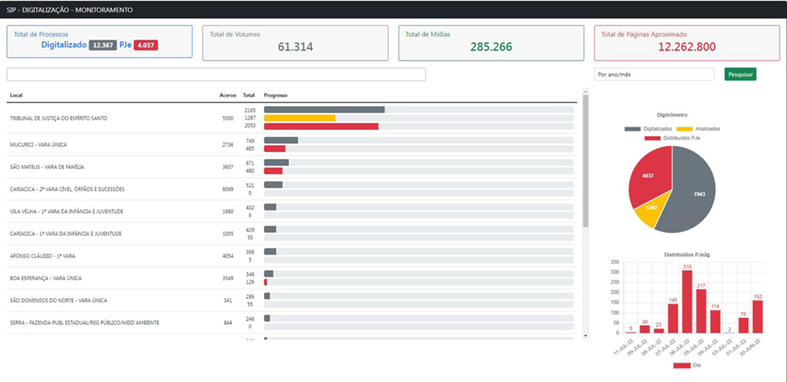Click the 'SIP - DIGITALIZAÇÃO - MONITORAMENTO' header title
Viewport: 787px width, 382px height.
(70, 10)
